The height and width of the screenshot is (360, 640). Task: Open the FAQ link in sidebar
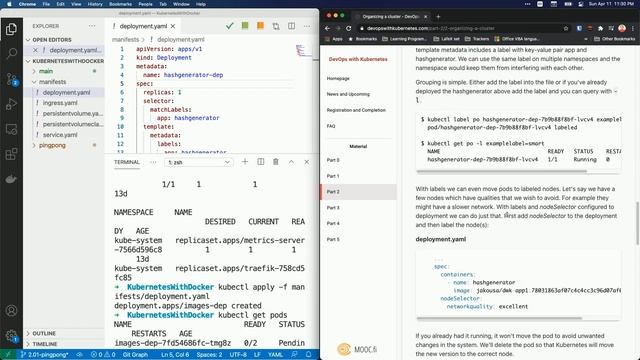tap(331, 126)
